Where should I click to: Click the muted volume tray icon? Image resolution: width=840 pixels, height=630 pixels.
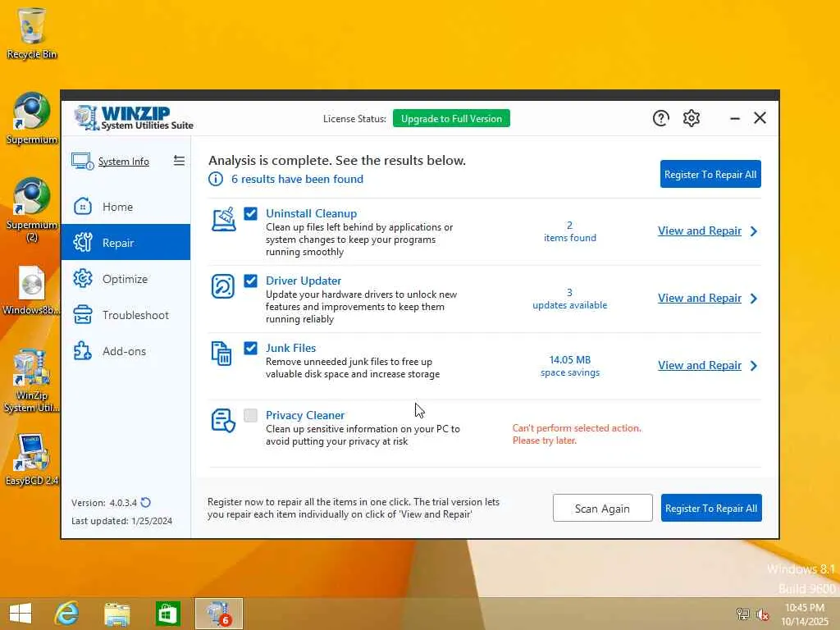tap(762, 614)
